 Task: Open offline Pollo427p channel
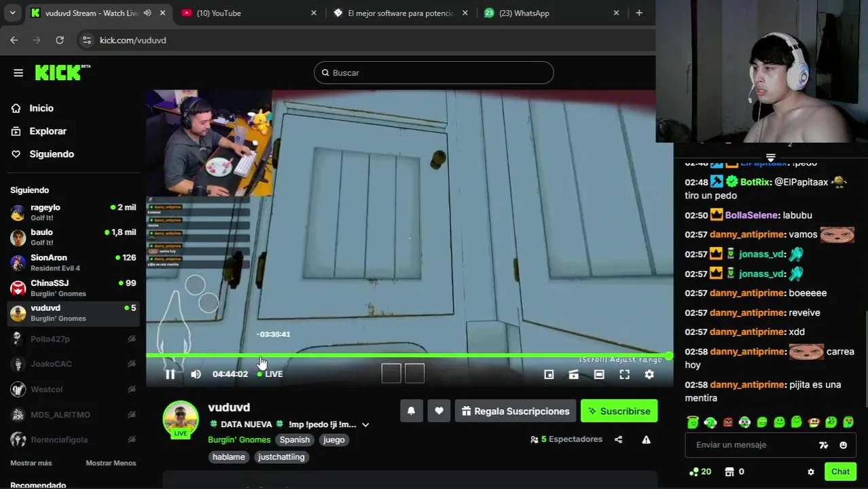click(x=73, y=339)
